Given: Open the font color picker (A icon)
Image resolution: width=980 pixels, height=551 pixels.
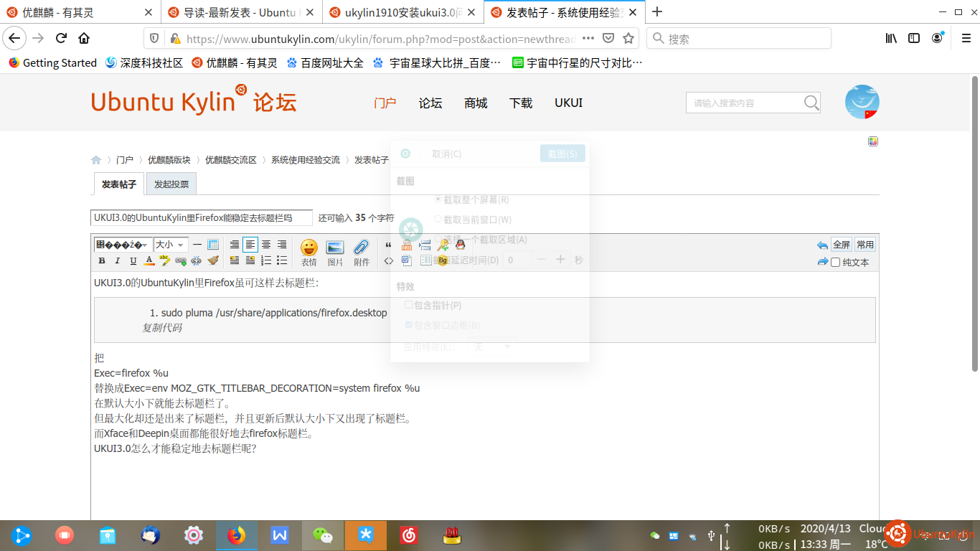Looking at the screenshot, I should (149, 261).
